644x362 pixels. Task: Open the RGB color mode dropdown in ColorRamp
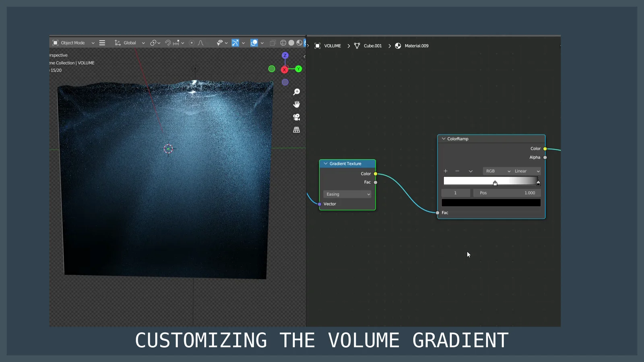coord(497,171)
